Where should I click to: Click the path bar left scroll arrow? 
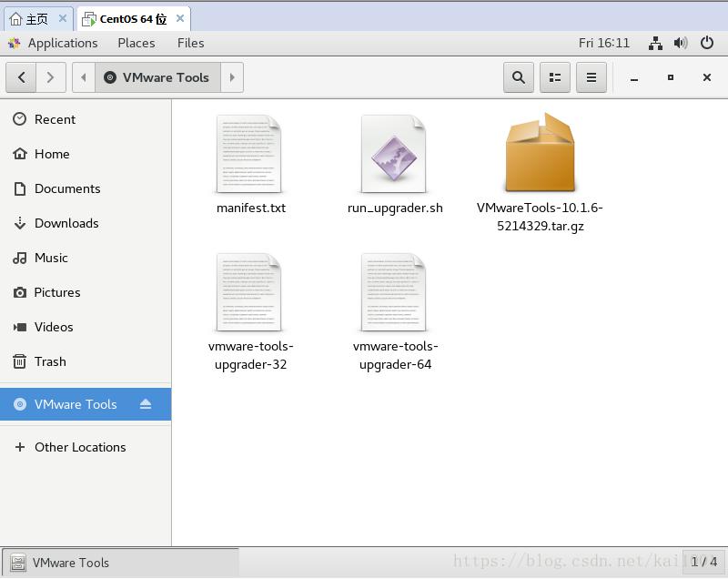point(84,77)
